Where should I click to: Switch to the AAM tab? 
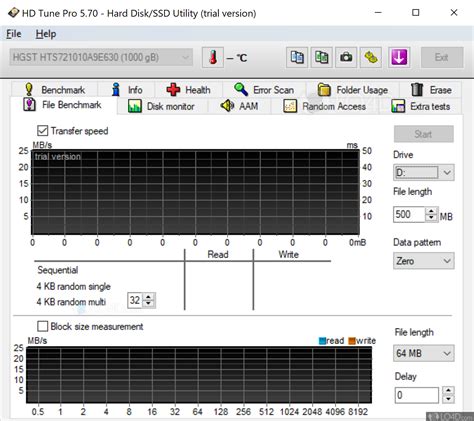pyautogui.click(x=239, y=106)
